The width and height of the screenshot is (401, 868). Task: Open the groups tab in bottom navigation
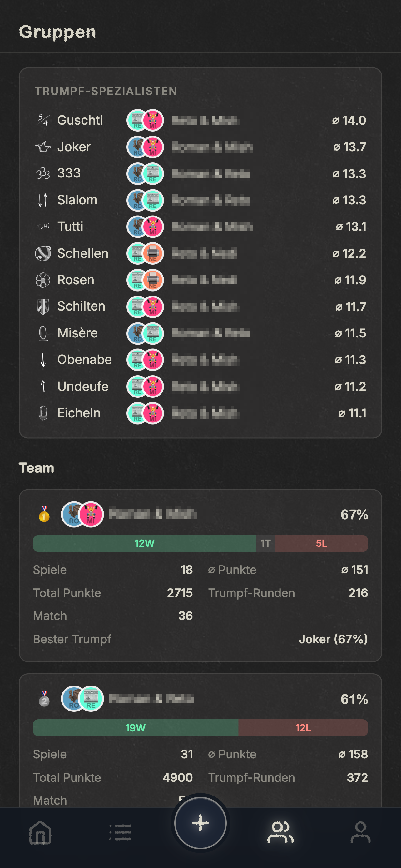[280, 832]
